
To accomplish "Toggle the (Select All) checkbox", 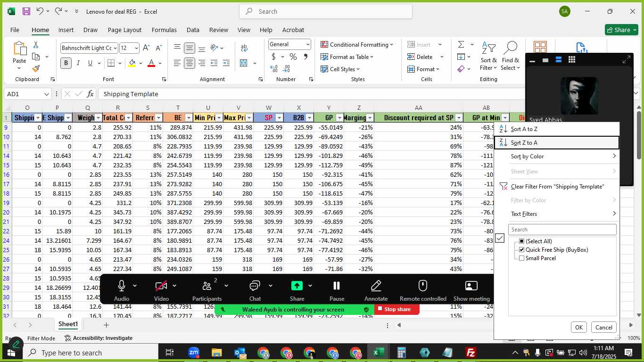I will point(521,241).
